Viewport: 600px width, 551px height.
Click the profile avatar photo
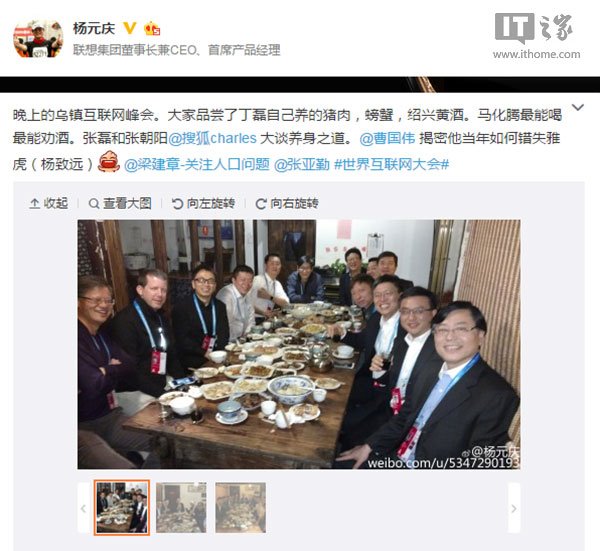pyautogui.click(x=38, y=39)
